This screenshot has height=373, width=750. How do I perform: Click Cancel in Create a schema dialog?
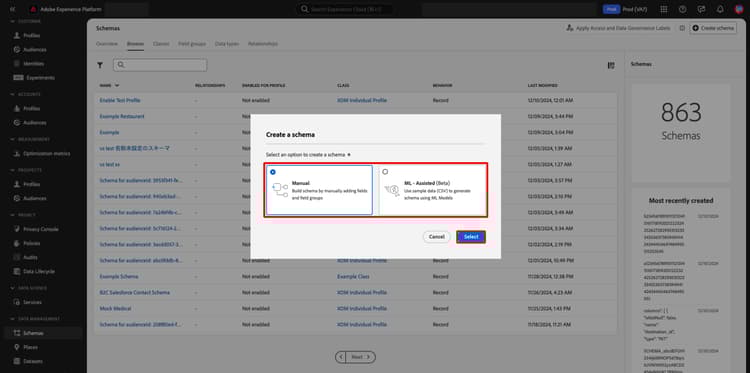pos(437,237)
